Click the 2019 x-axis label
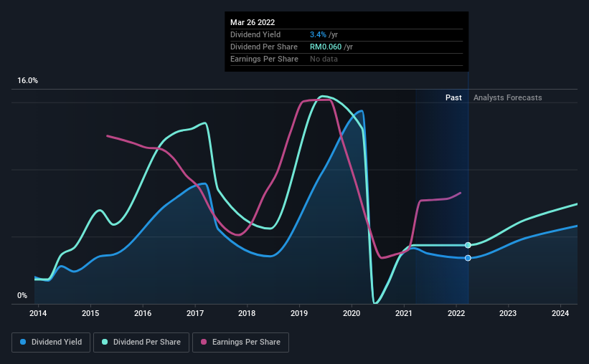 [299, 313]
